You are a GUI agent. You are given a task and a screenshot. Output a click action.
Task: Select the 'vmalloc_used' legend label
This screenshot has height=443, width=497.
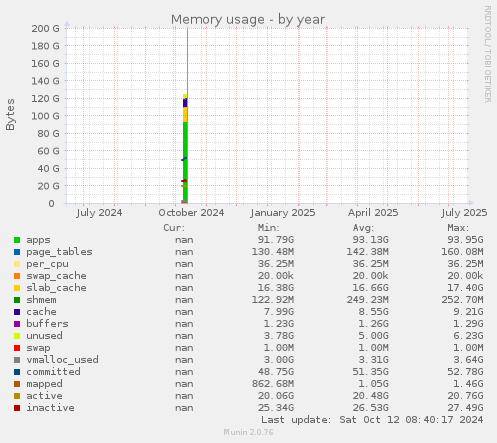(62, 360)
